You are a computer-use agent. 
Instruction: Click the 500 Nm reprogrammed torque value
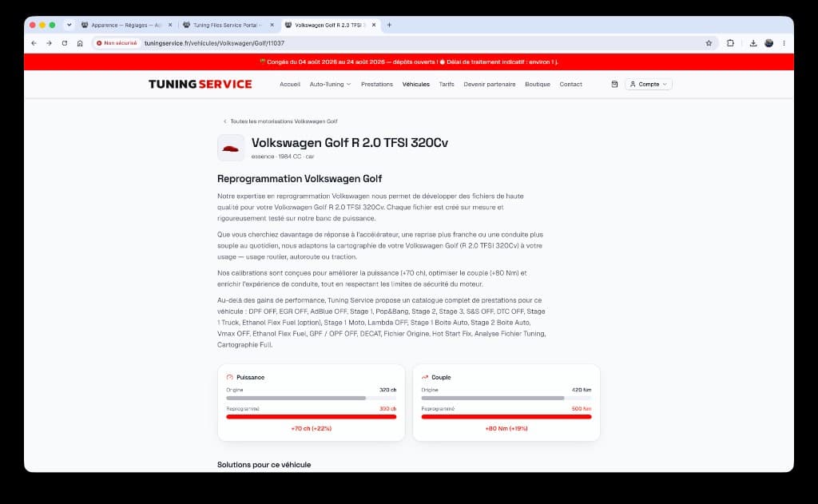point(582,408)
